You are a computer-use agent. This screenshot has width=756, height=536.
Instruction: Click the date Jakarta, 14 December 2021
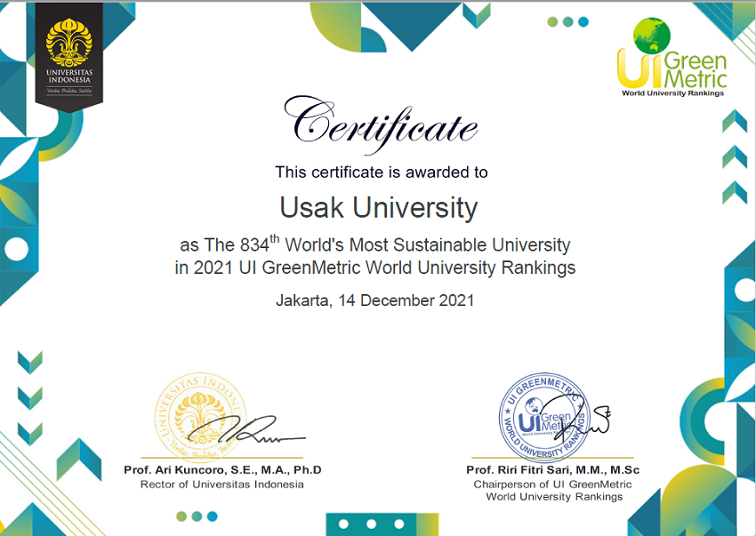pos(374,300)
